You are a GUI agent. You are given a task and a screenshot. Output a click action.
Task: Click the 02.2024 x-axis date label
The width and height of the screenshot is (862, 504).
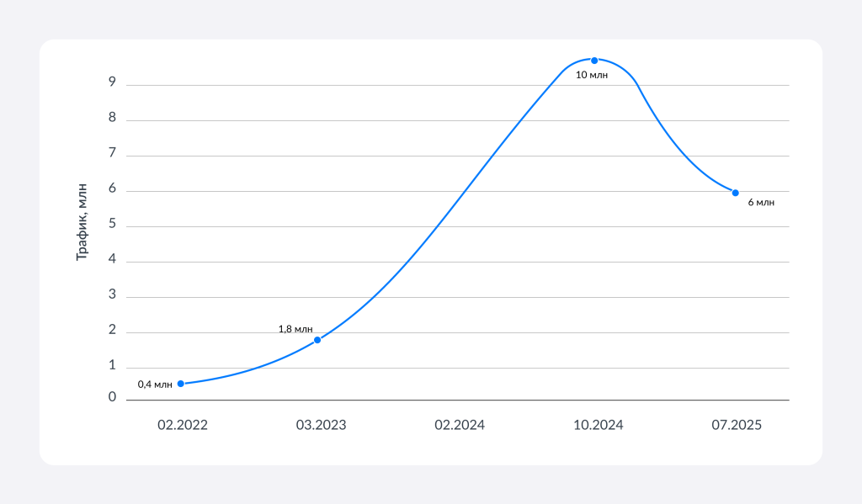coord(460,426)
